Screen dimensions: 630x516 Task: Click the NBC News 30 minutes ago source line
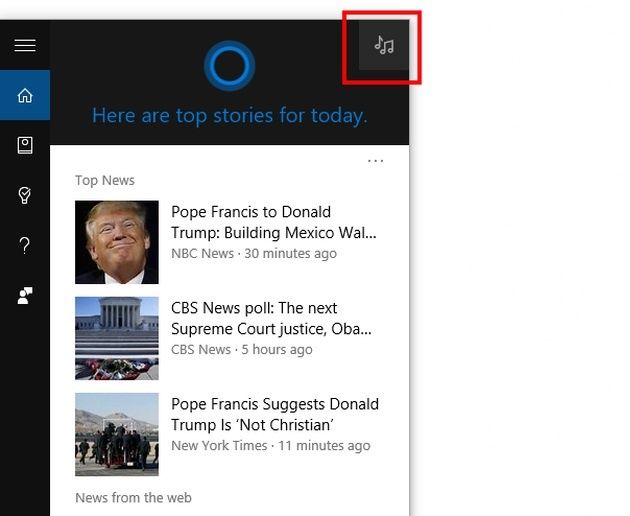coord(254,254)
